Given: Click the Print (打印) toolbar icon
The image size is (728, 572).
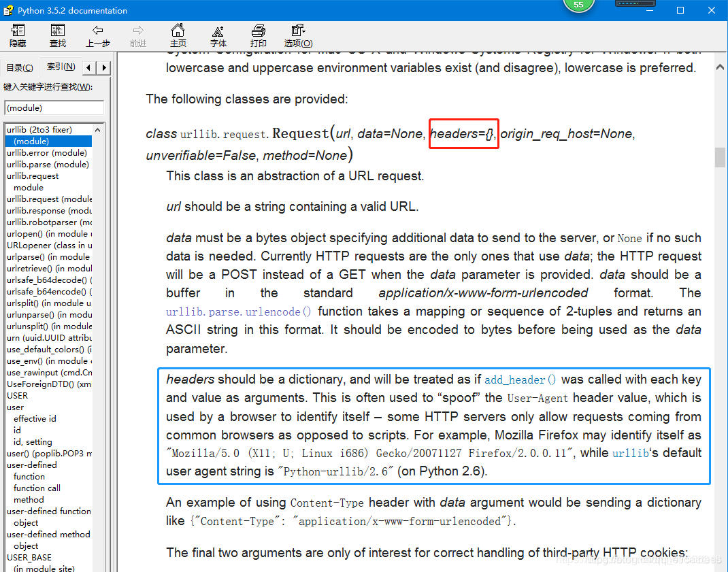Looking at the screenshot, I should tap(258, 36).
